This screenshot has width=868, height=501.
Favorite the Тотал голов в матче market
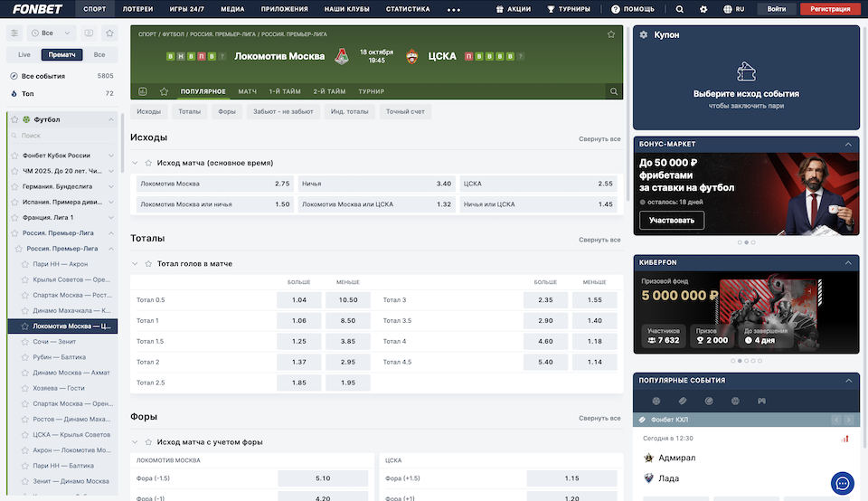pyautogui.click(x=148, y=263)
